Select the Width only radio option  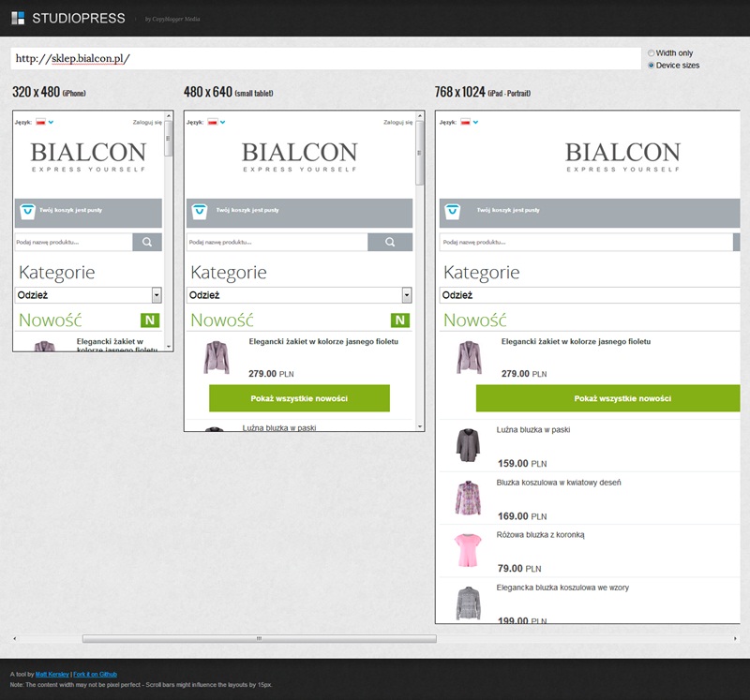[652, 53]
